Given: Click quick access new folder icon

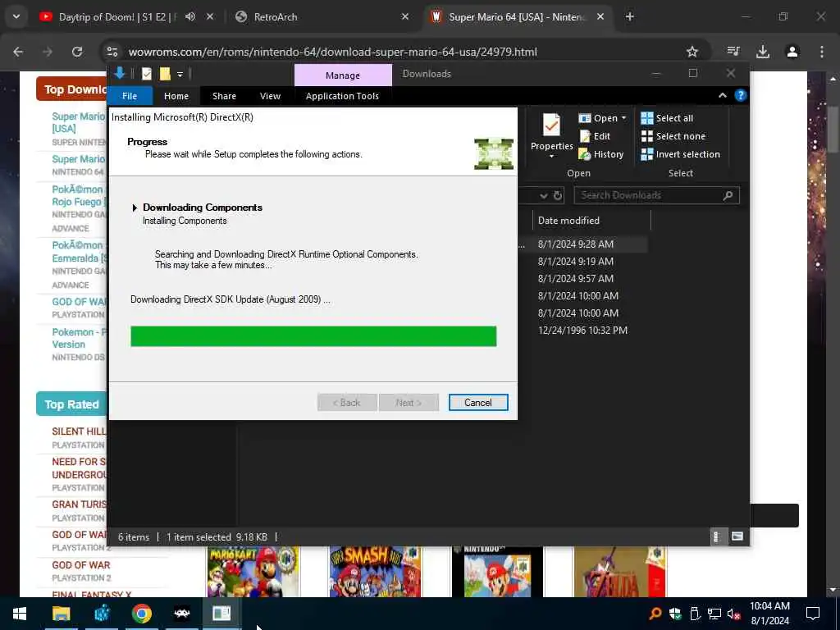Looking at the screenshot, I should pos(165,74).
